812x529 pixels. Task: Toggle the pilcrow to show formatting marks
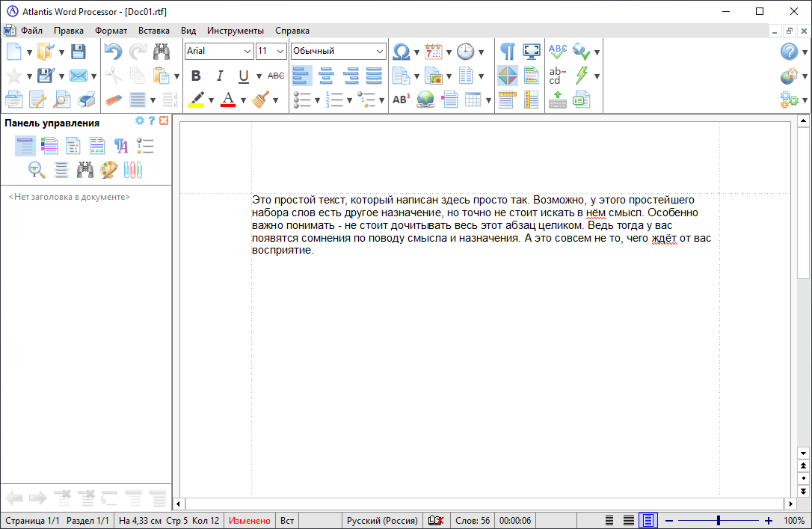pyautogui.click(x=508, y=51)
